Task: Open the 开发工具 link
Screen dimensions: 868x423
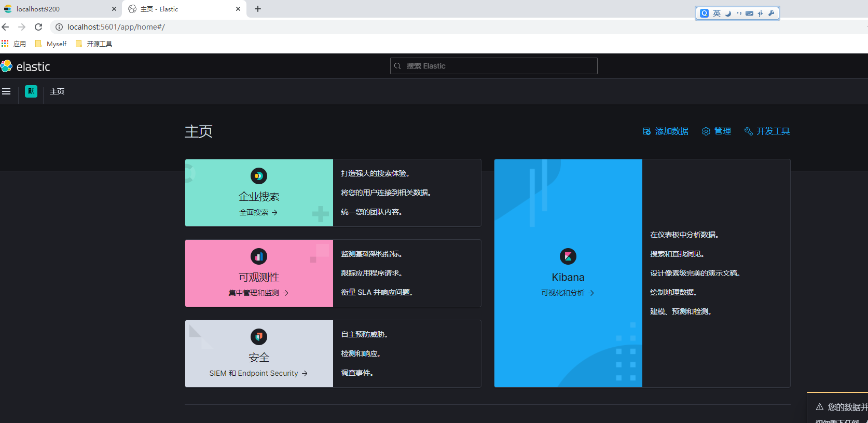Action: [767, 131]
